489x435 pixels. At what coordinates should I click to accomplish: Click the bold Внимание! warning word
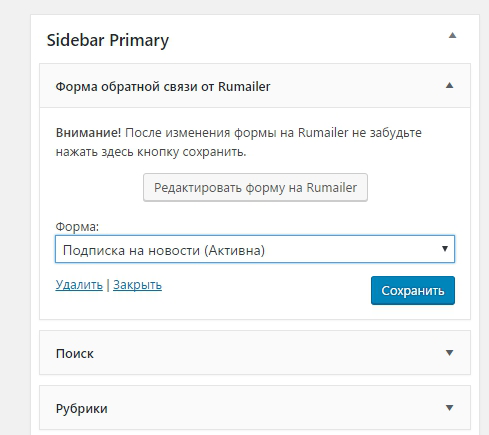point(88,133)
